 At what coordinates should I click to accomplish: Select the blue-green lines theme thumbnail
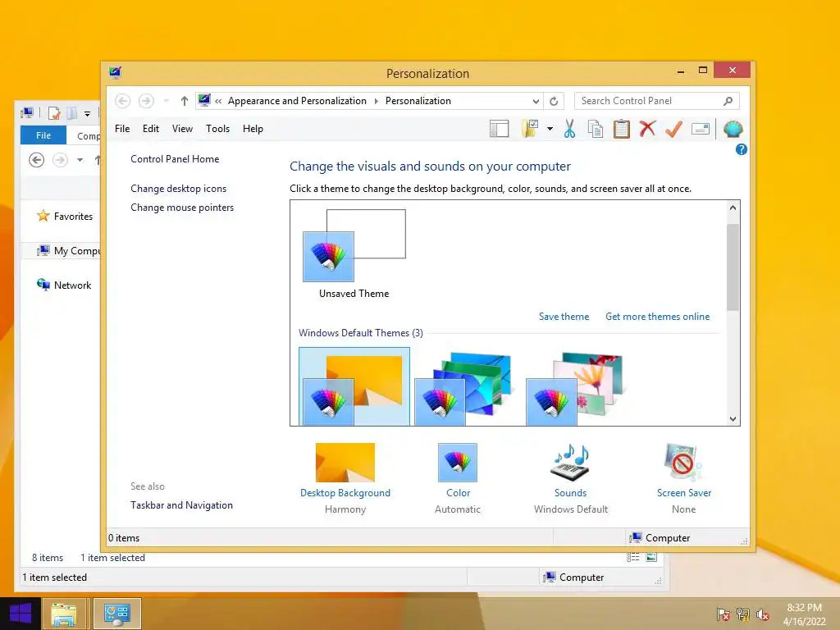pos(465,387)
